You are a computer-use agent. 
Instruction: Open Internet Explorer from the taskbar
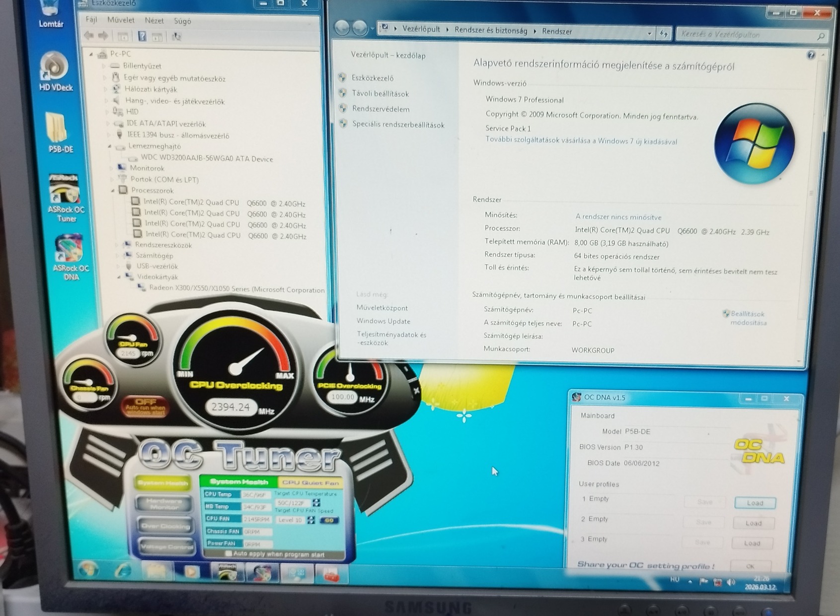pyautogui.click(x=122, y=571)
